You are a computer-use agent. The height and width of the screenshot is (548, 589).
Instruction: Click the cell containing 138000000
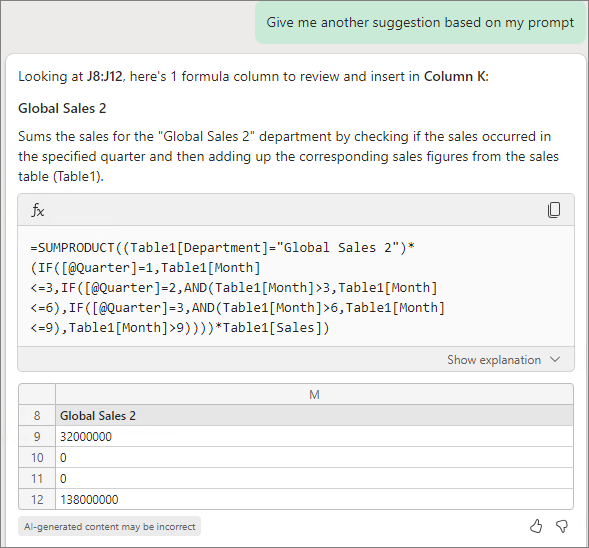coord(314,499)
